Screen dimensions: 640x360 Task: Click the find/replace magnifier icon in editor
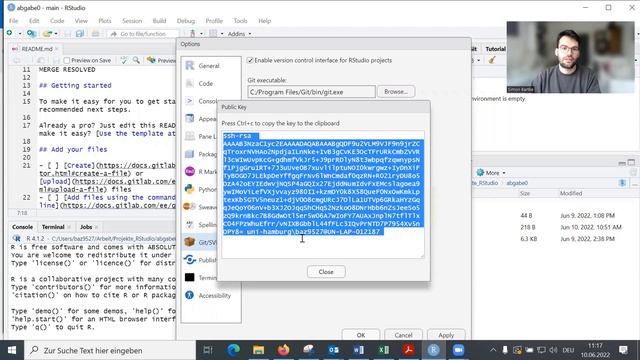(136, 60)
